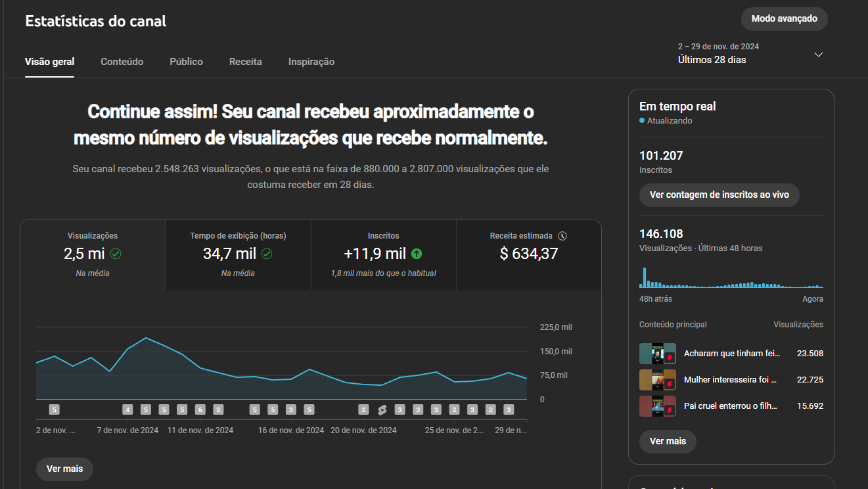Click the peak of the views line chart
This screenshot has height=489, width=868.
pos(146,338)
